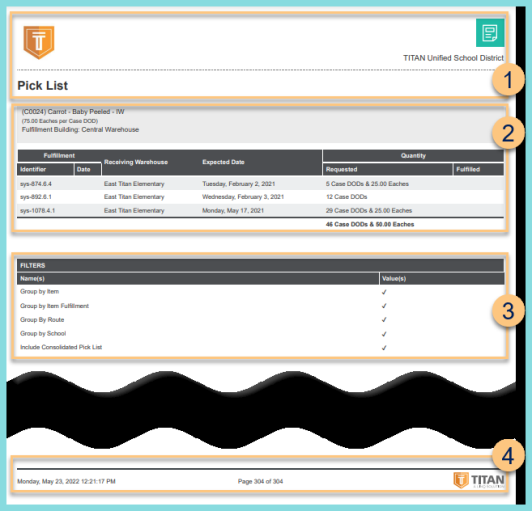
Task: Click 'Fulfillment Building: Central Warehouse' line
Action: [x=80, y=130]
